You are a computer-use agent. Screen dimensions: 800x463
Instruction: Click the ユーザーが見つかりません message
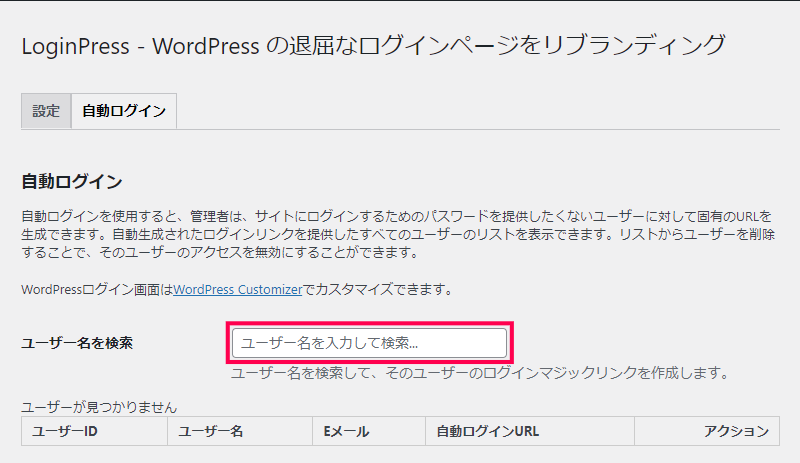pyautogui.click(x=99, y=407)
